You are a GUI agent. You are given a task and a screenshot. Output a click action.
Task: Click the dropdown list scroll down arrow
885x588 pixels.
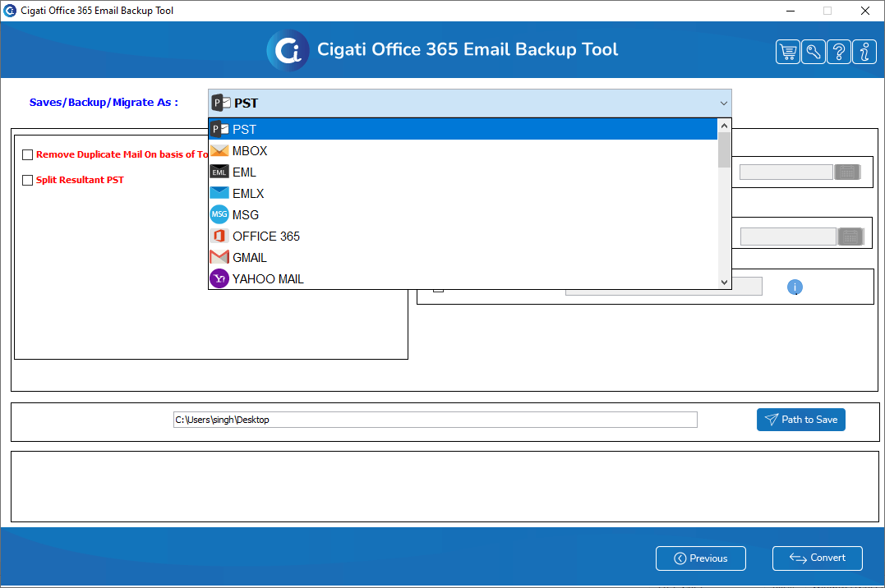coord(724,283)
